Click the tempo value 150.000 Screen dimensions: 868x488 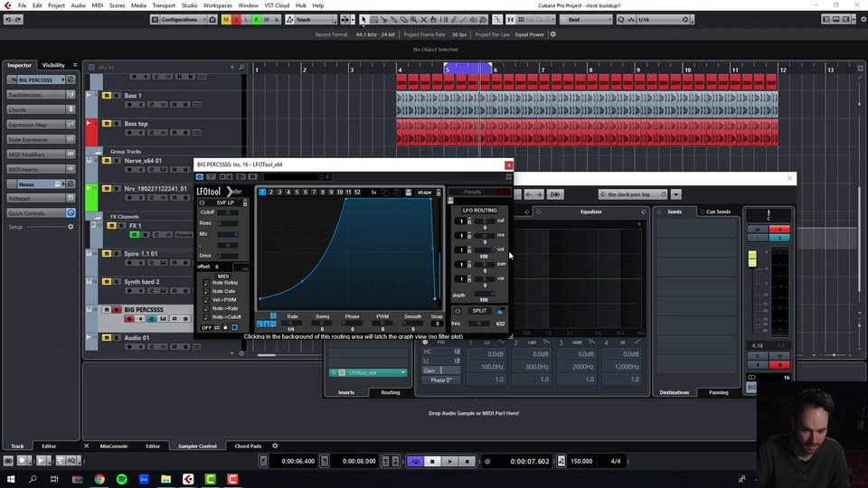coord(581,461)
